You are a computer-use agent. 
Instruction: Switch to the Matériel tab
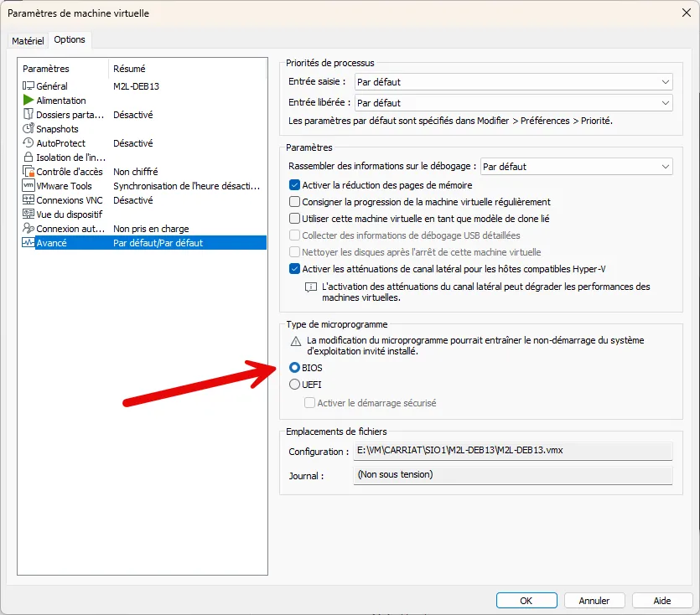28,41
